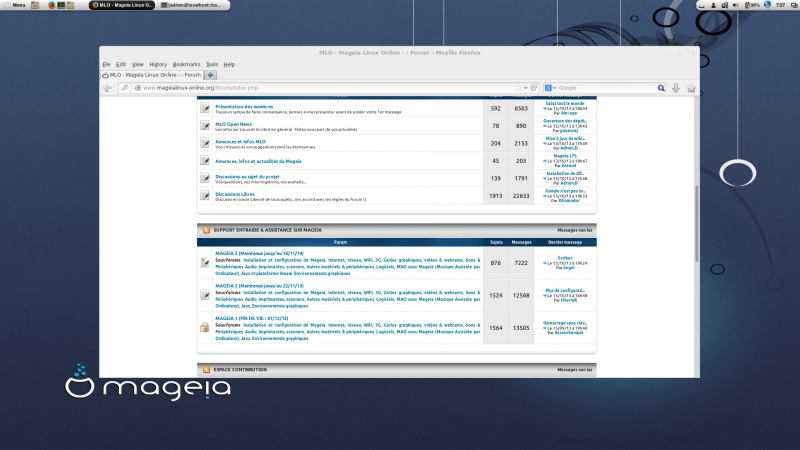Open Discussions au sujet du projet forum
The image size is (800, 450).
(247, 177)
